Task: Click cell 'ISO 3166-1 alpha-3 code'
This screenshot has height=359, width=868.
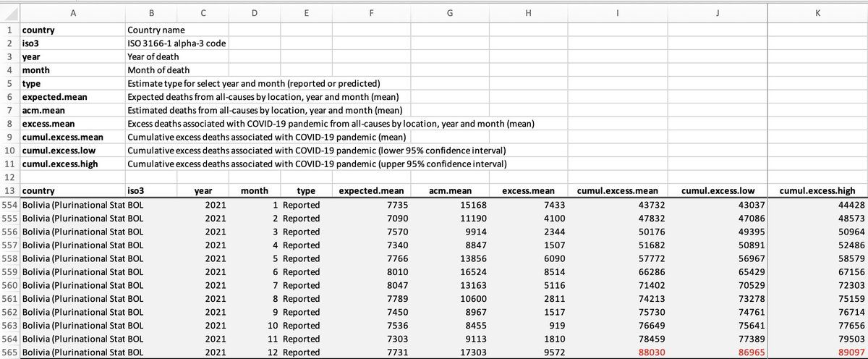Action: (176, 43)
